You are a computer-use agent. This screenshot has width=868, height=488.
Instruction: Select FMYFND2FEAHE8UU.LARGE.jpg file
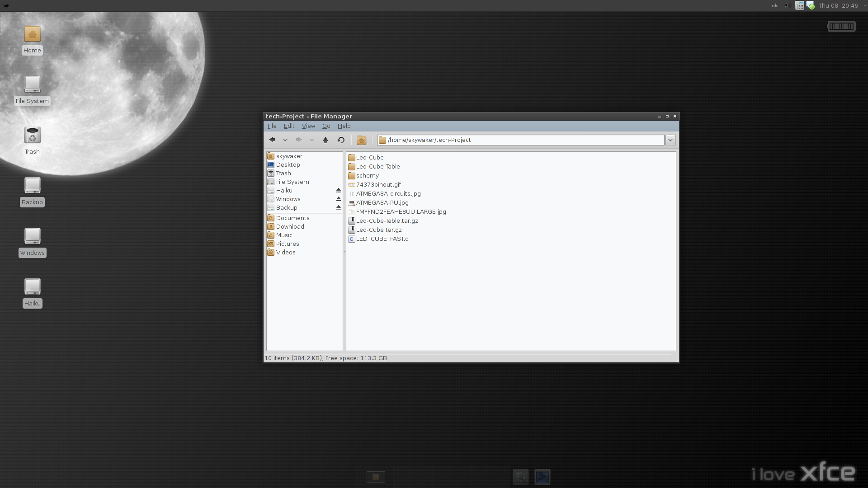[397, 212]
